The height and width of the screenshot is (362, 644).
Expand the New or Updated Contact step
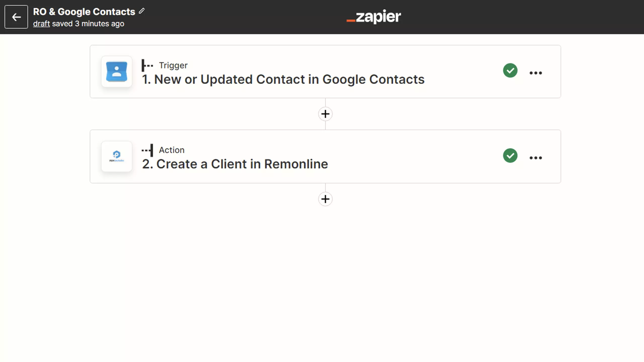click(x=283, y=79)
